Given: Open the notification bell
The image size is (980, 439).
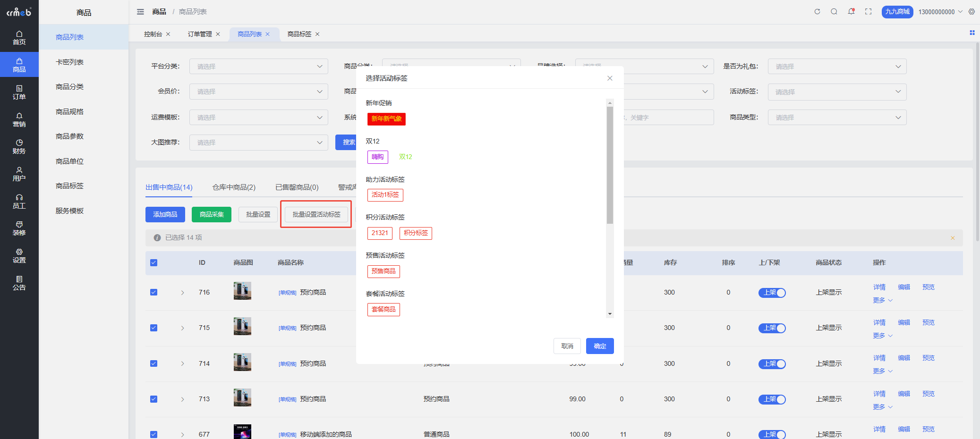Looking at the screenshot, I should pos(851,12).
